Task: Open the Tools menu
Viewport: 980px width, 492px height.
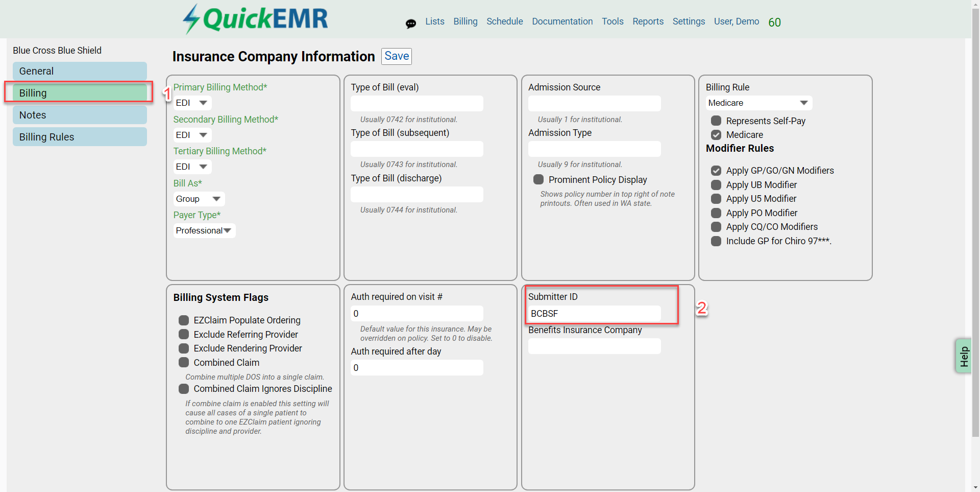Action: [612, 21]
